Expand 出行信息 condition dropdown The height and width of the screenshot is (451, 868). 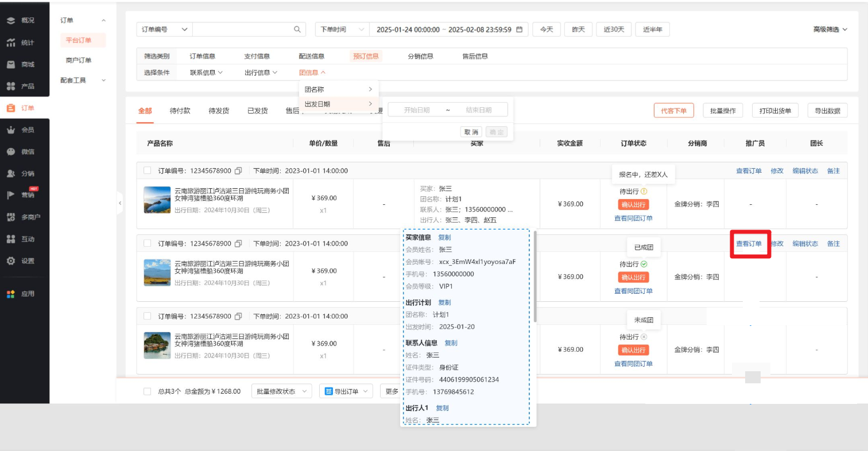(x=261, y=72)
